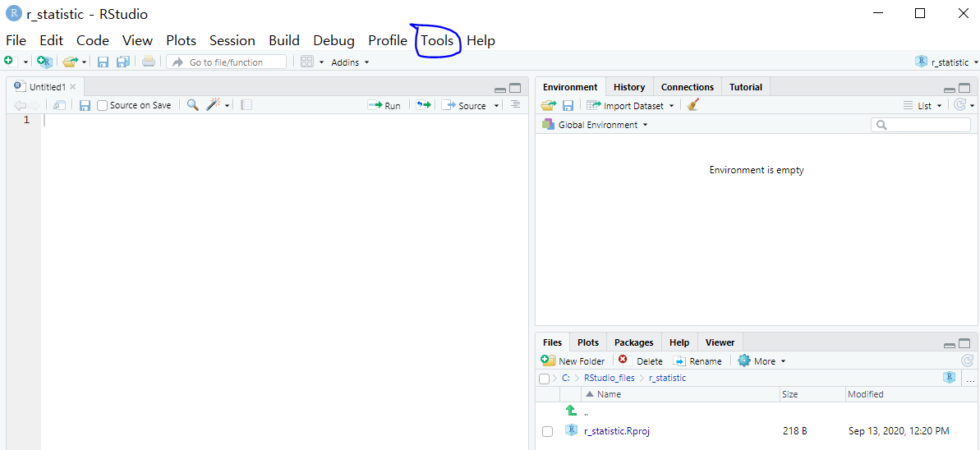Click the project directory cube icon in Files
Screen dimensions: 980x450
coord(950,377)
